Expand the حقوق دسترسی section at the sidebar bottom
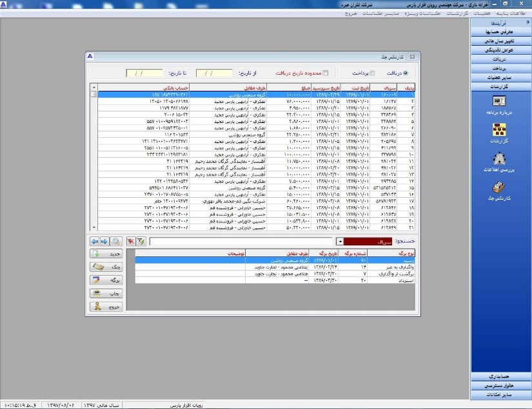 click(x=501, y=386)
